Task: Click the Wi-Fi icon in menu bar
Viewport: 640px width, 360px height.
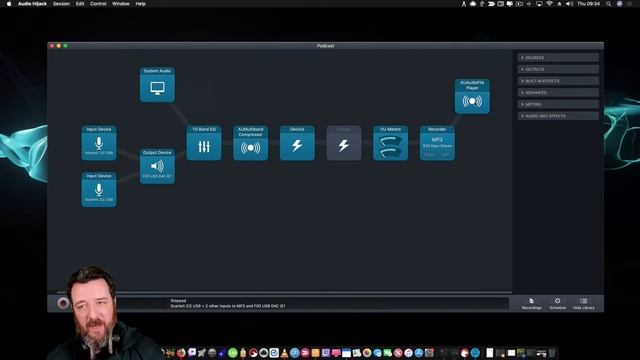Action: [x=549, y=4]
